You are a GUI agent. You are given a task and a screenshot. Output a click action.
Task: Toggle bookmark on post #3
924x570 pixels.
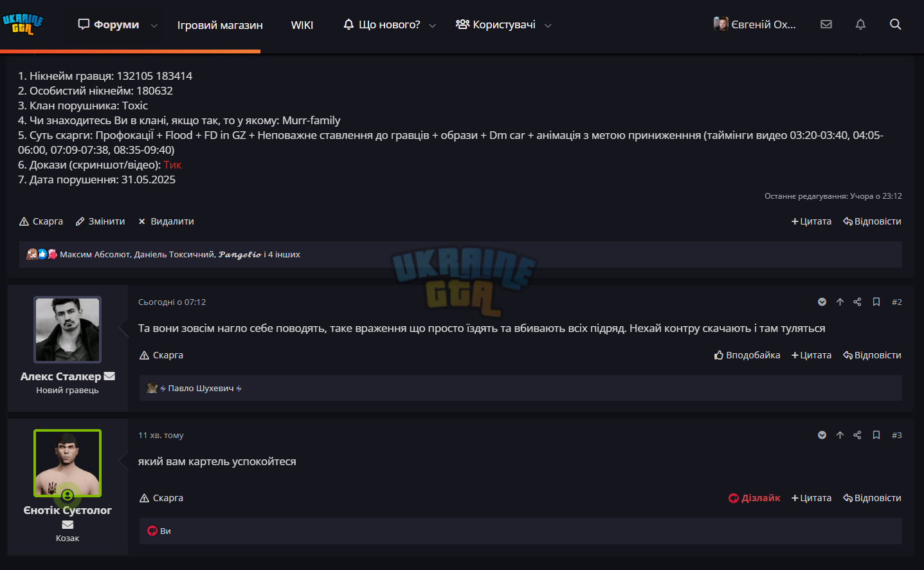pyautogui.click(x=876, y=435)
